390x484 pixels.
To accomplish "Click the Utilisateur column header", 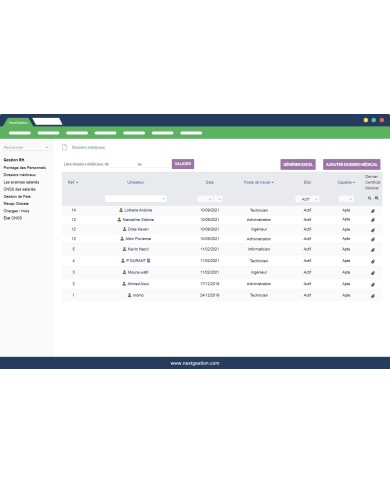I will 135,182.
